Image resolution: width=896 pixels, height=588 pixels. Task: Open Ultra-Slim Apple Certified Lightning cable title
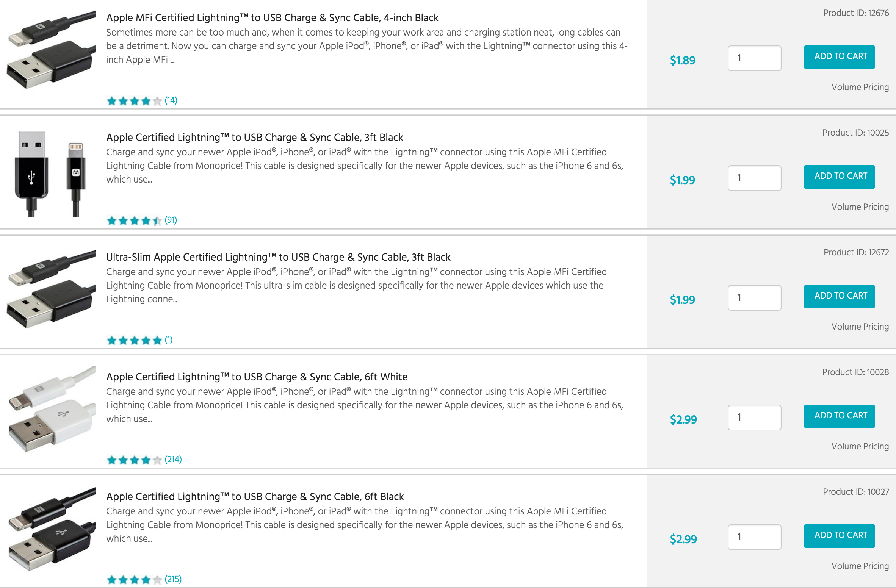tap(278, 257)
